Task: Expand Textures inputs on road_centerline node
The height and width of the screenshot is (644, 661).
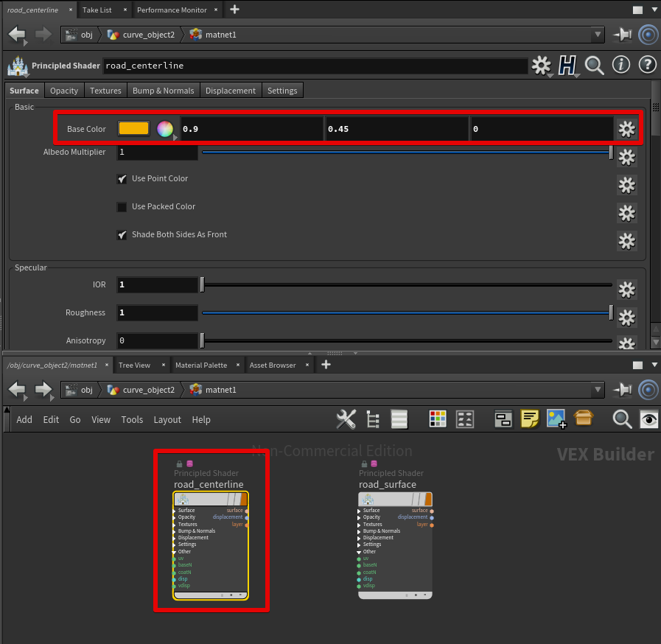Action: point(175,525)
